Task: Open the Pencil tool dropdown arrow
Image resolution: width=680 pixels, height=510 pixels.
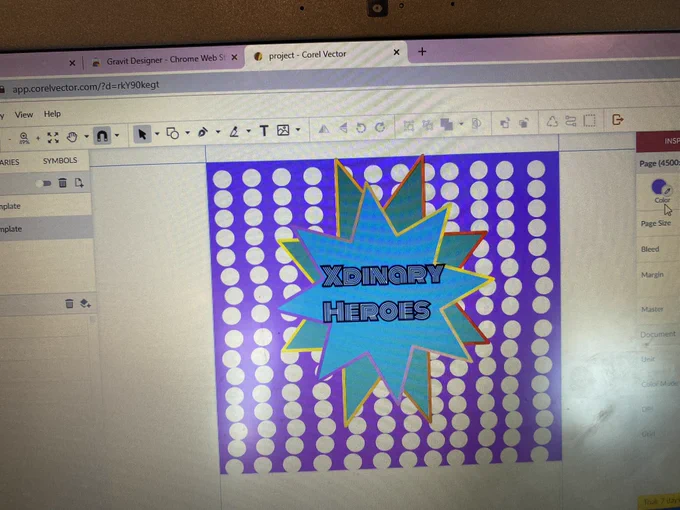Action: (248, 131)
